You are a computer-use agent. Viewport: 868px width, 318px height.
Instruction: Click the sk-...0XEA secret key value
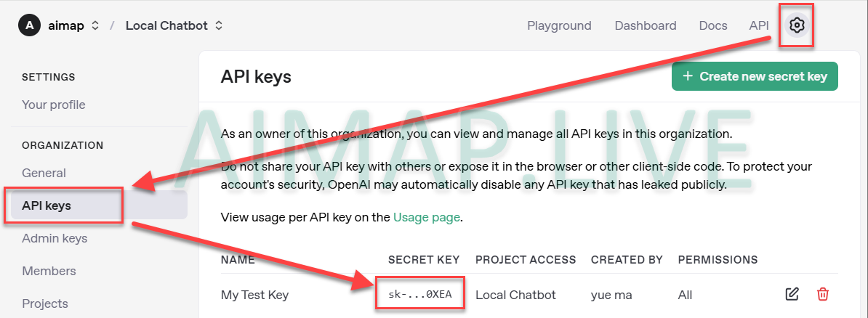[x=419, y=295]
